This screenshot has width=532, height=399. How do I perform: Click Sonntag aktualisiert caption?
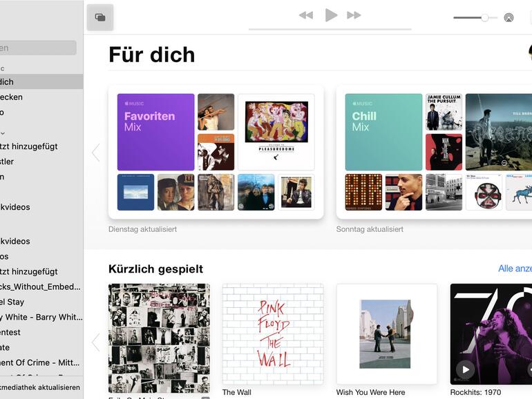click(370, 229)
